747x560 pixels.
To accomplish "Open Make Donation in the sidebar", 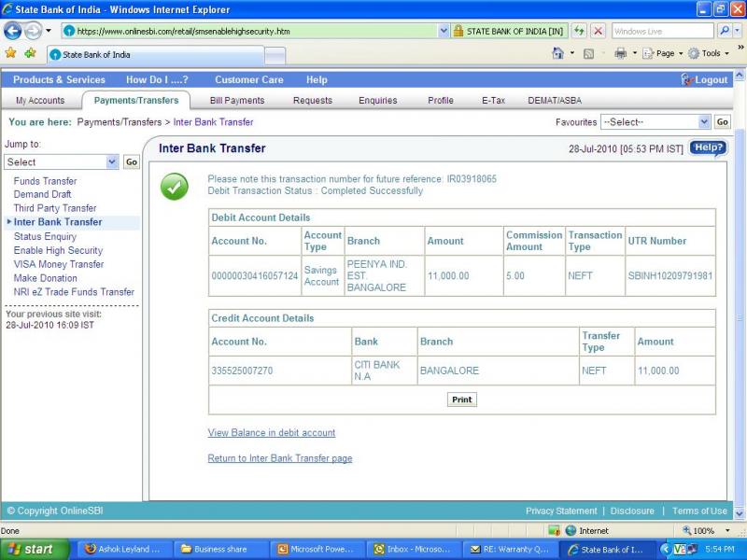I will pyautogui.click(x=45, y=278).
